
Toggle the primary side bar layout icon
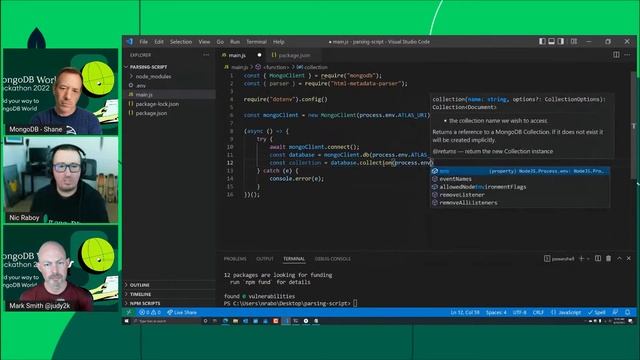(x=542, y=41)
